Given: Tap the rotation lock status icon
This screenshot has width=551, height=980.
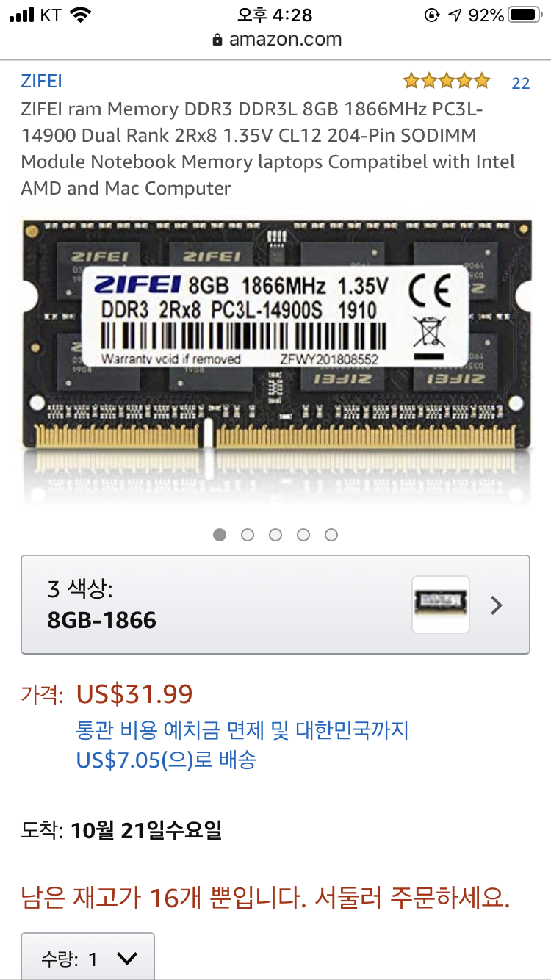Looking at the screenshot, I should 432,15.
